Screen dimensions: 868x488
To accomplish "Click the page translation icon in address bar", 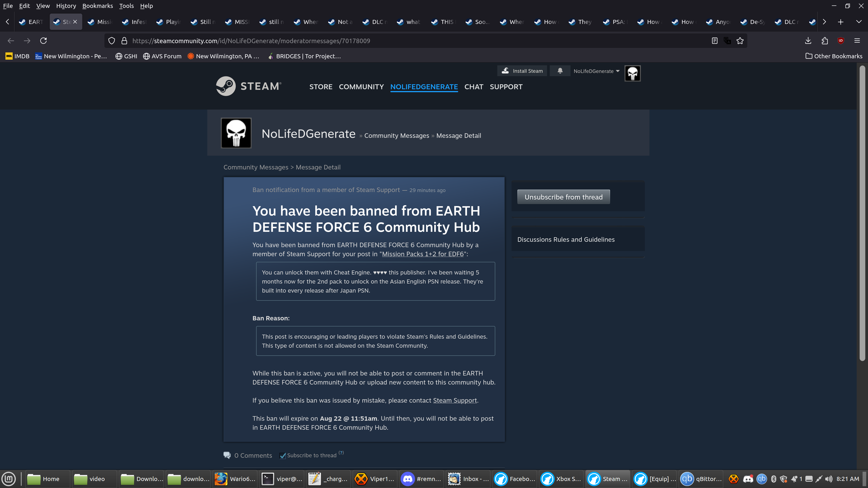I will coord(727,41).
